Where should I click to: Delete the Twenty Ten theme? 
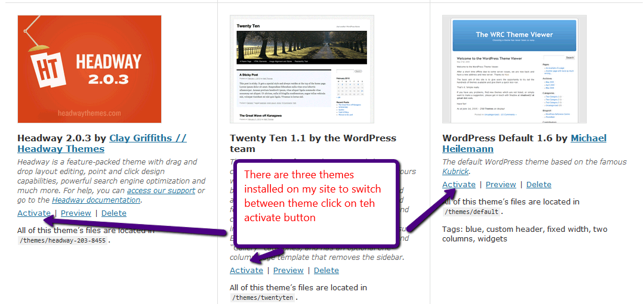click(326, 271)
